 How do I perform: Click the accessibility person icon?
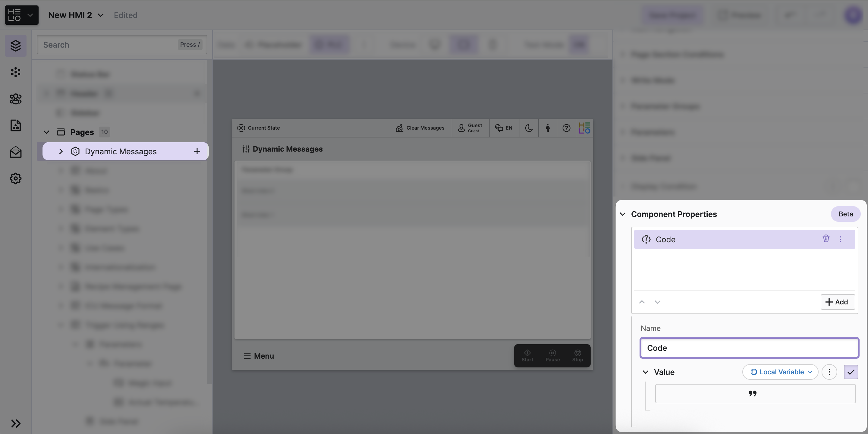point(548,128)
